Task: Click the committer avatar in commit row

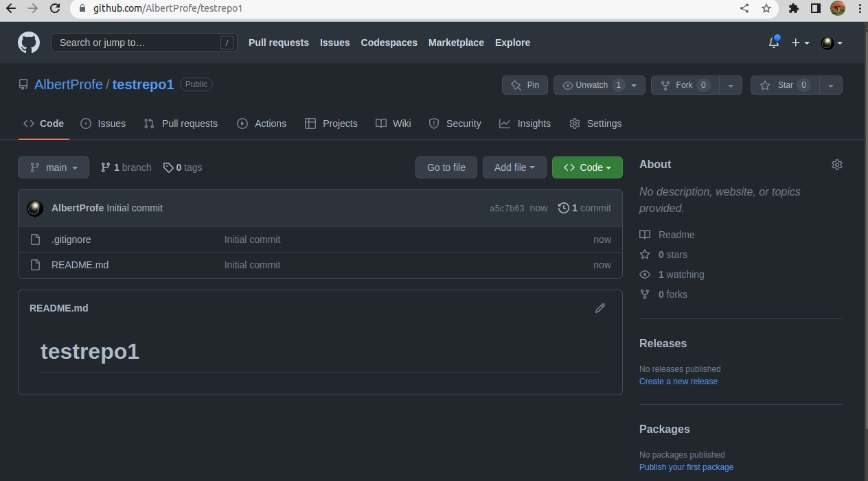Action: coord(35,208)
